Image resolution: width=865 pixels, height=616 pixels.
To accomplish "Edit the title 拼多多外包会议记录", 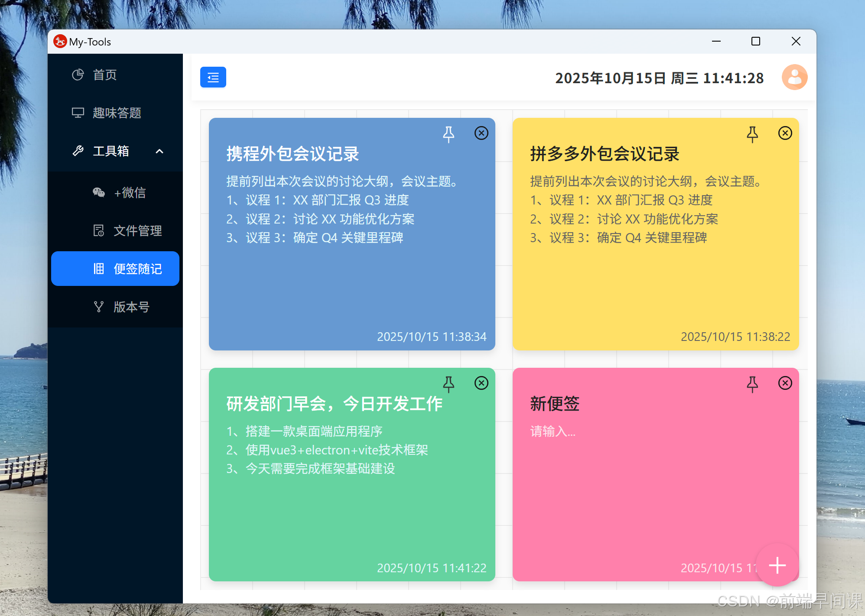I will point(605,154).
